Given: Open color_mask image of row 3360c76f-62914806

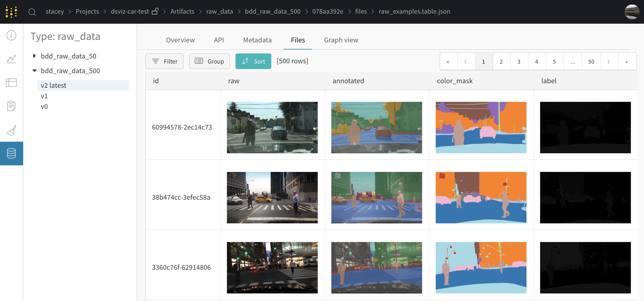Looking at the screenshot, I should click(481, 268).
